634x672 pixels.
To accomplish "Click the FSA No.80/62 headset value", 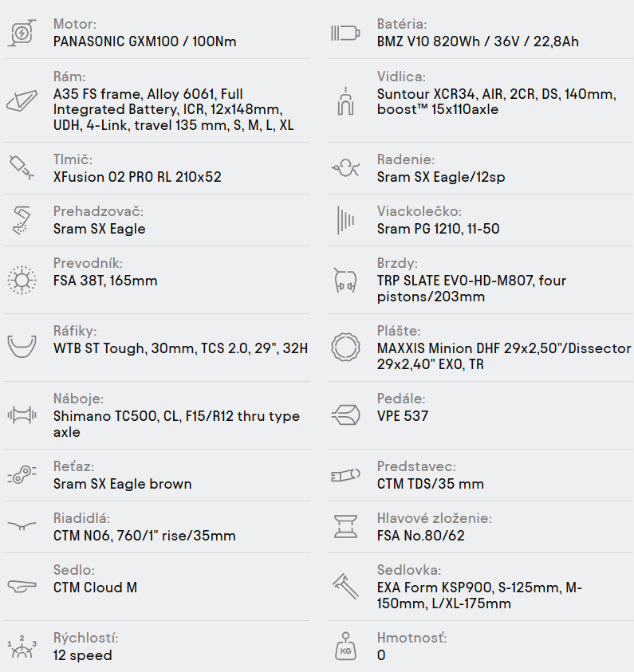I will point(420,536).
